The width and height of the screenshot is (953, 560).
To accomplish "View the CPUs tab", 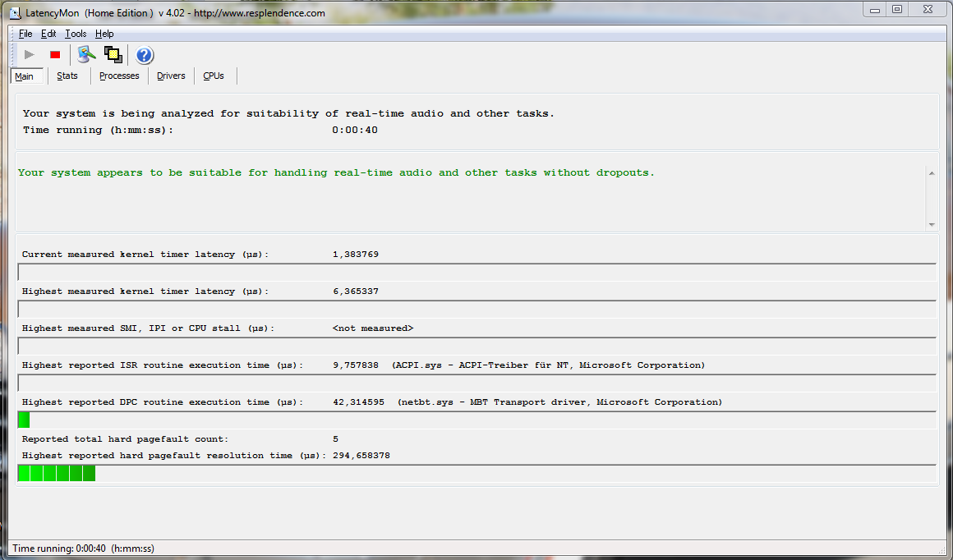I will (214, 76).
